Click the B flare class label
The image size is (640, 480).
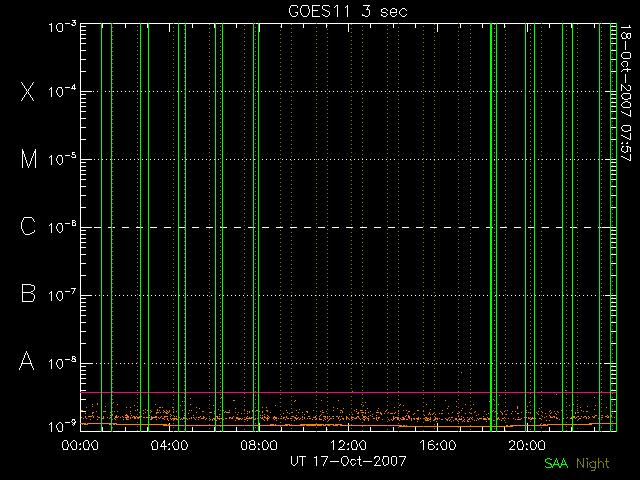tap(28, 293)
